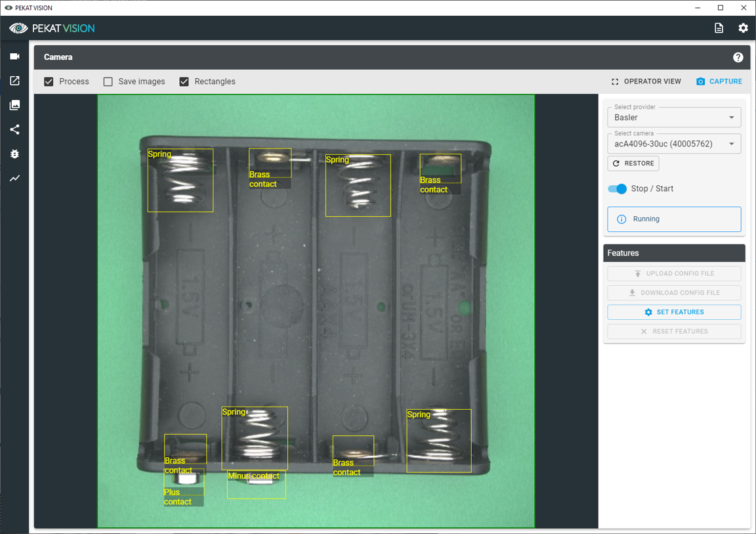This screenshot has height=534, width=756.
Task: Open settings gear in top bar
Action: [743, 28]
